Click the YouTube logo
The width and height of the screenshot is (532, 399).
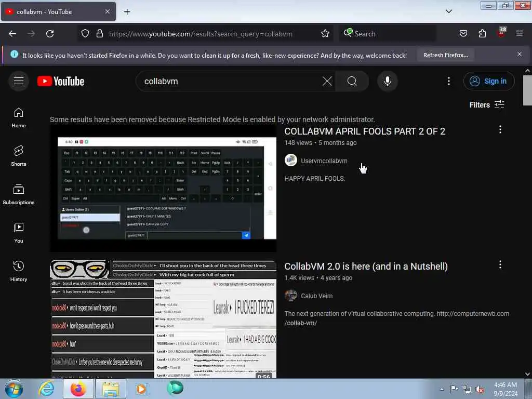tap(61, 81)
